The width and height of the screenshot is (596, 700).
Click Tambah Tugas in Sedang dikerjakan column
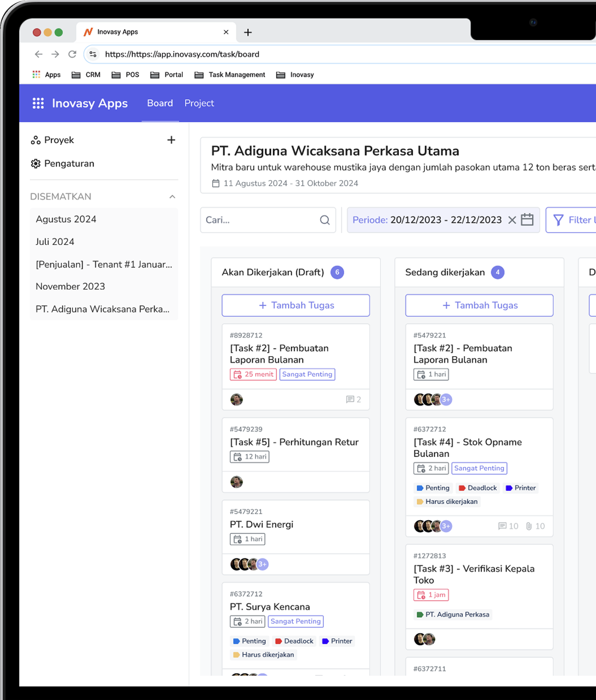click(479, 305)
